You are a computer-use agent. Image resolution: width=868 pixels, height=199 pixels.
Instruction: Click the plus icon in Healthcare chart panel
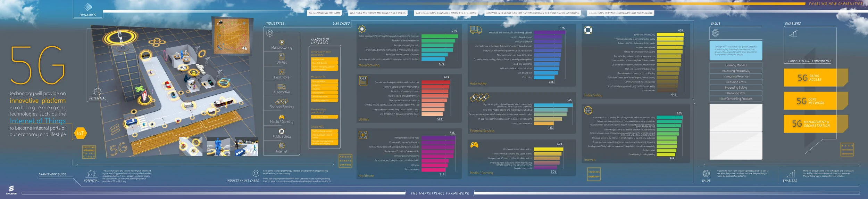(363, 135)
